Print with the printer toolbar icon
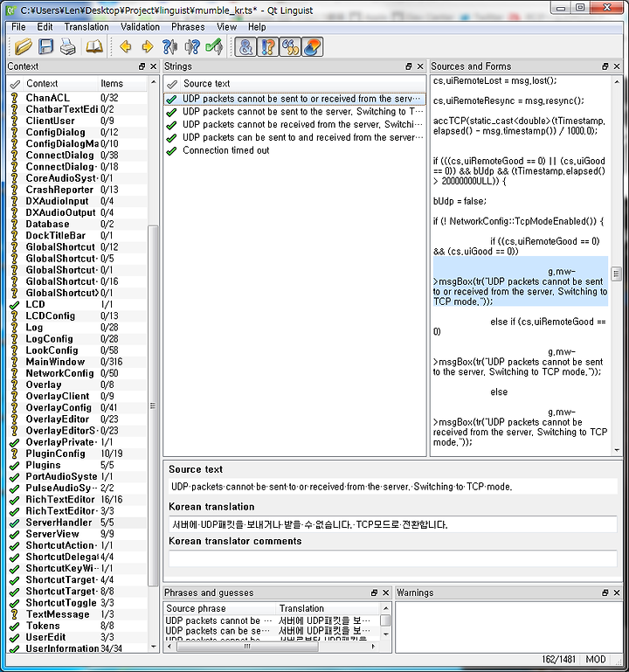 67,46
